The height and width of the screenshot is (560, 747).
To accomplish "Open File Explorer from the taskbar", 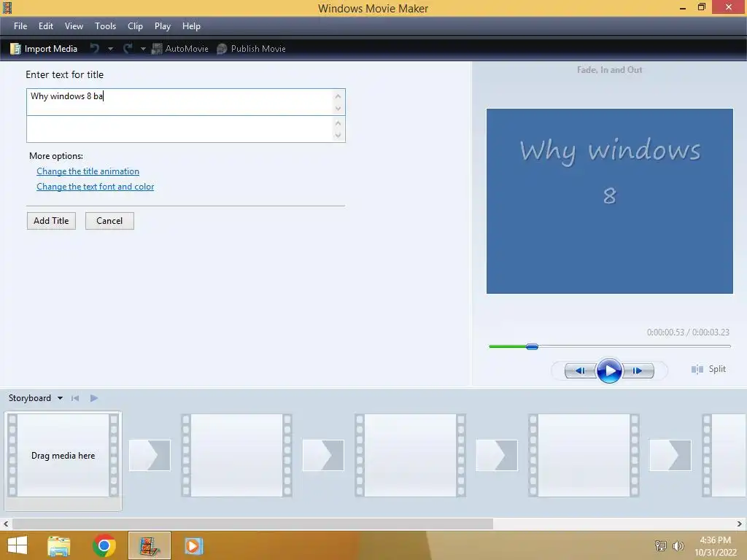I will click(59, 545).
